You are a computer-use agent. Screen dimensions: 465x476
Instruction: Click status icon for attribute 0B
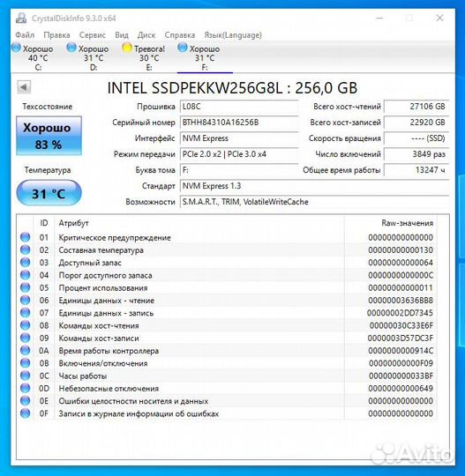(26, 363)
